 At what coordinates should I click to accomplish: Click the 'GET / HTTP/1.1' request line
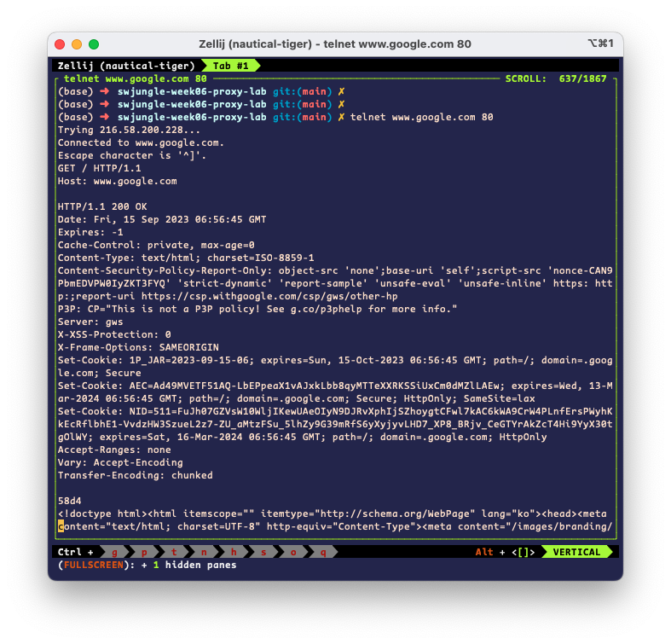click(x=99, y=168)
